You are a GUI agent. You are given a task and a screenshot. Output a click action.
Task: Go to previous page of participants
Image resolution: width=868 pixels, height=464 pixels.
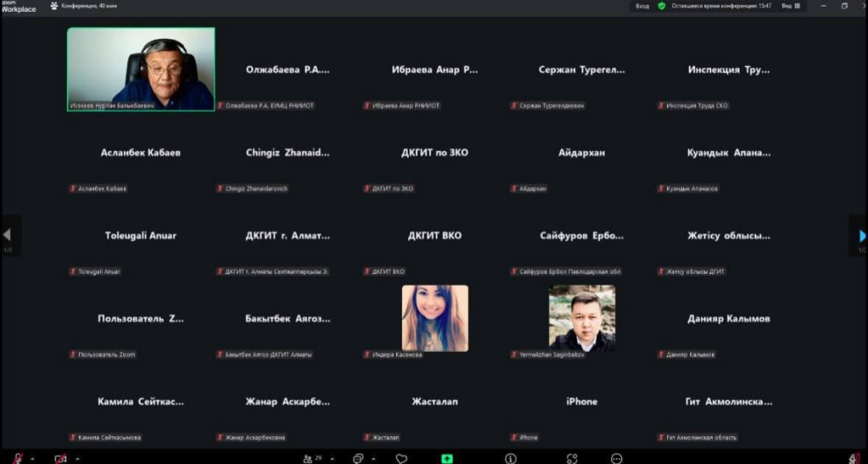(x=7, y=235)
